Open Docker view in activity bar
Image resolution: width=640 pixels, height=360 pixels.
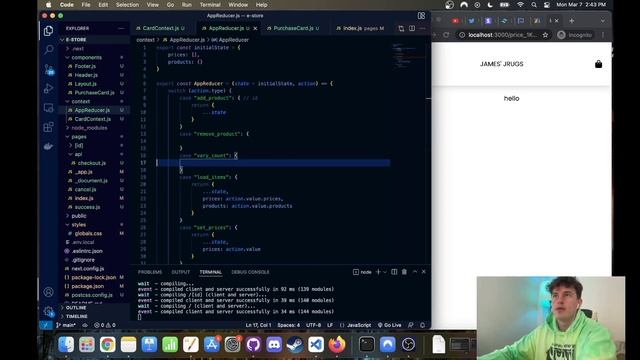coord(49,146)
